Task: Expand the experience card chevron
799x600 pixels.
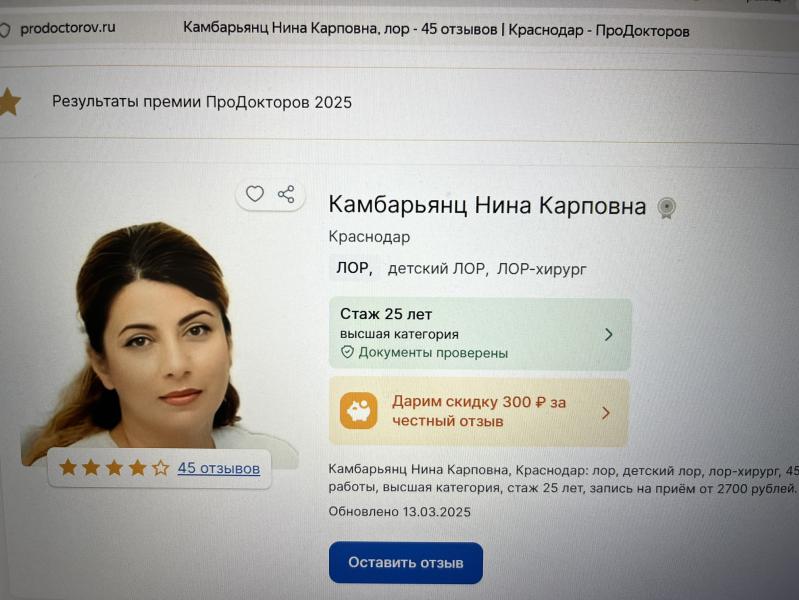Action: 608,334
